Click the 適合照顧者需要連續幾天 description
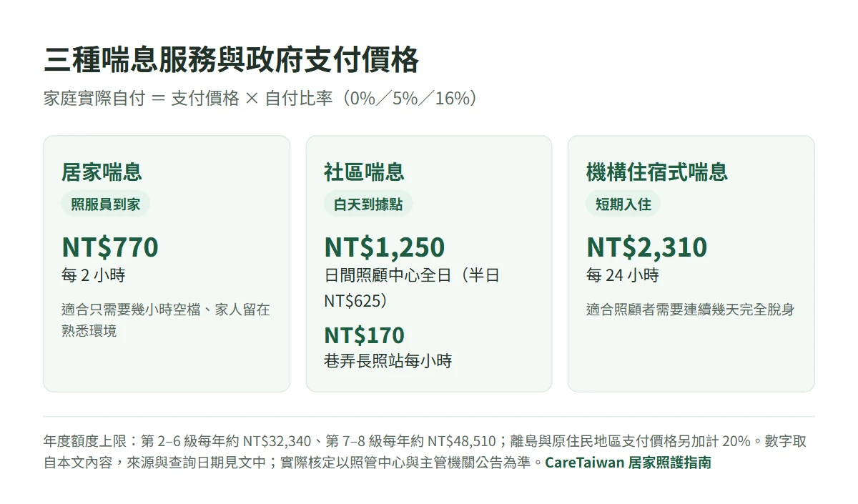The image size is (858, 504). (x=691, y=310)
